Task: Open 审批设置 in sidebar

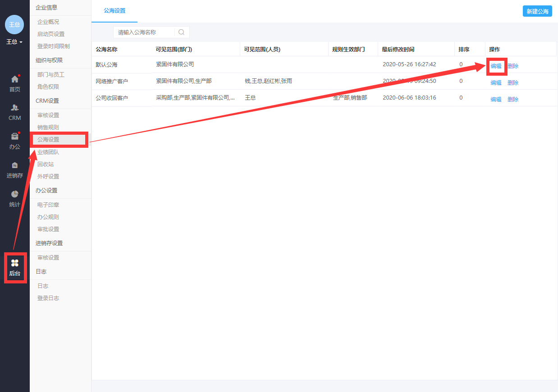Action: (48, 229)
